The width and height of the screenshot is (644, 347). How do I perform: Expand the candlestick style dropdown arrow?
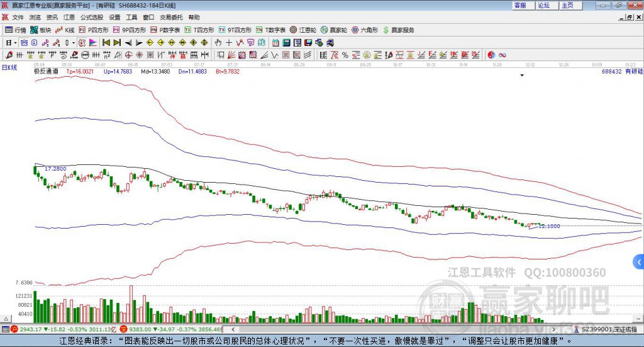tap(74, 43)
